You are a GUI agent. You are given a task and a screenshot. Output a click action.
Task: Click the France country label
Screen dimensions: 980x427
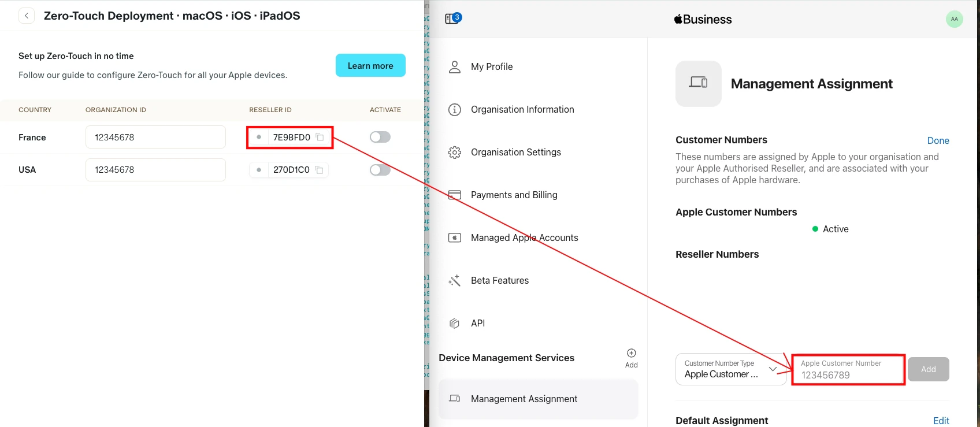[x=32, y=138]
